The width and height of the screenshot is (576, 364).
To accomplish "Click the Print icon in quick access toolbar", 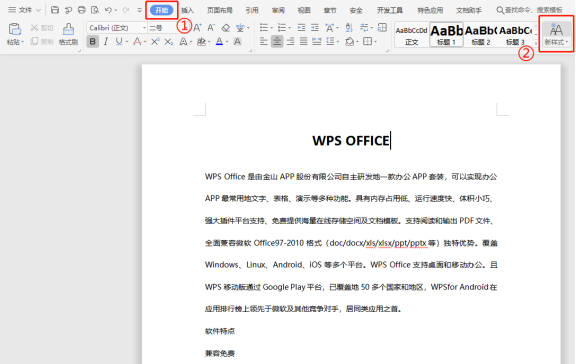I will tap(82, 10).
